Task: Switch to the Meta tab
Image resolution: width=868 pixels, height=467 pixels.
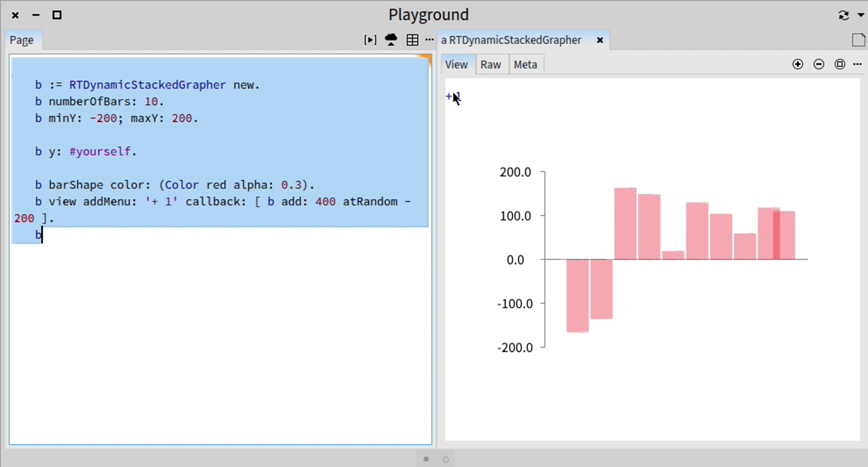Action: point(526,65)
